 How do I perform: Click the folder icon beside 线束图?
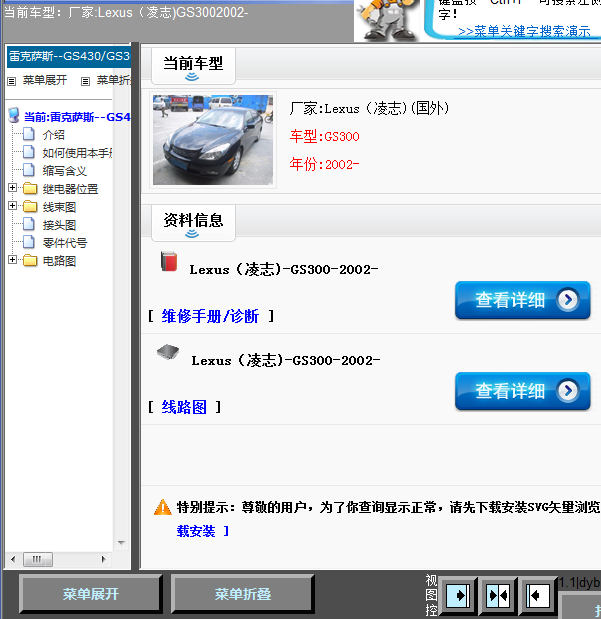pyautogui.click(x=30, y=206)
